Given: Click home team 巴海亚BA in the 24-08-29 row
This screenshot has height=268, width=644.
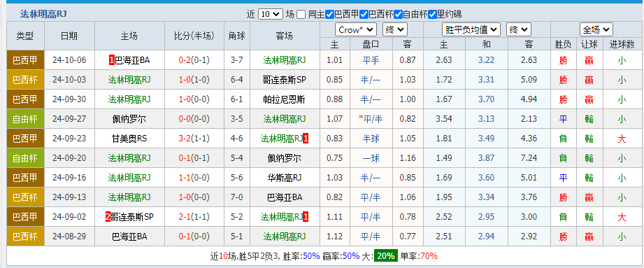Looking at the screenshot, I should [129, 237].
